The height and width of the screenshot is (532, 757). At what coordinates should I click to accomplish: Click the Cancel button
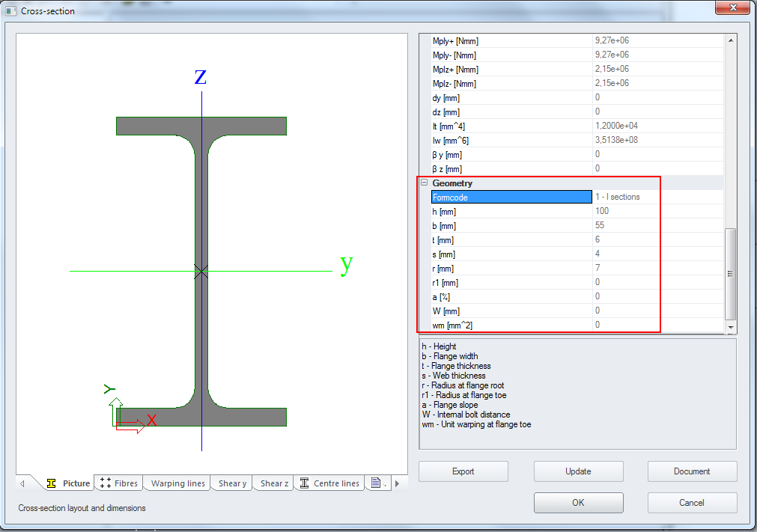point(692,503)
